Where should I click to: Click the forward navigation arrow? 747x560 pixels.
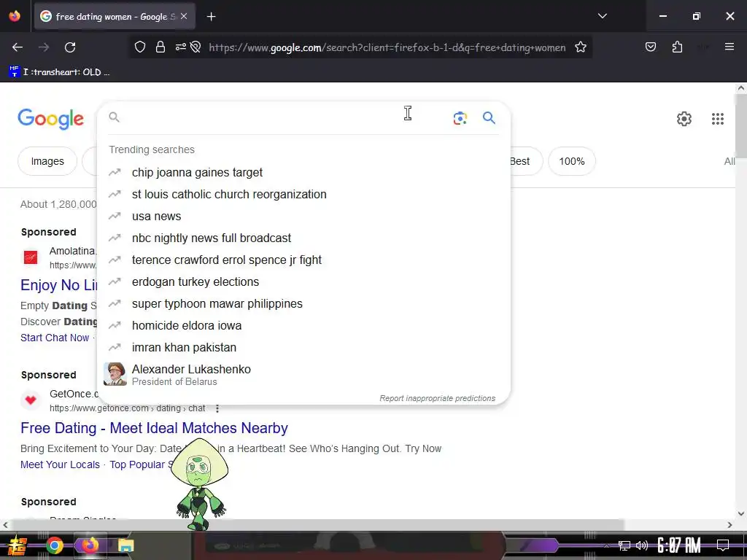[44, 47]
